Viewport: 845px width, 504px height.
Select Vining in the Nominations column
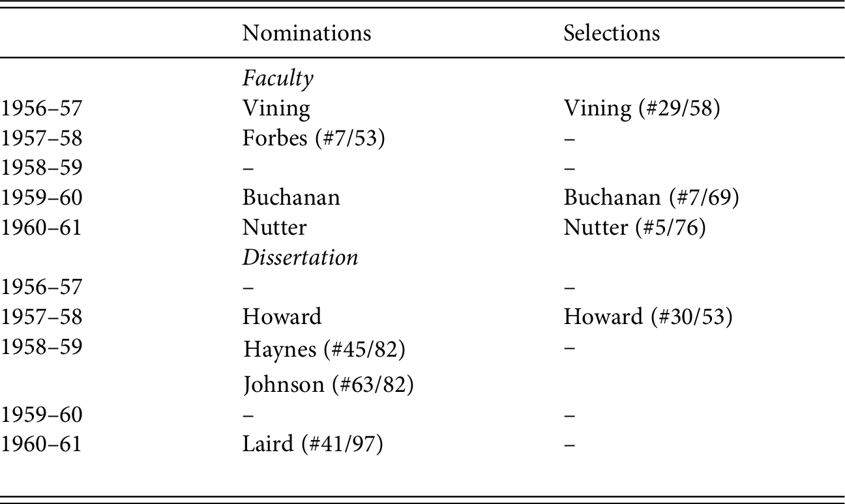pos(276,108)
